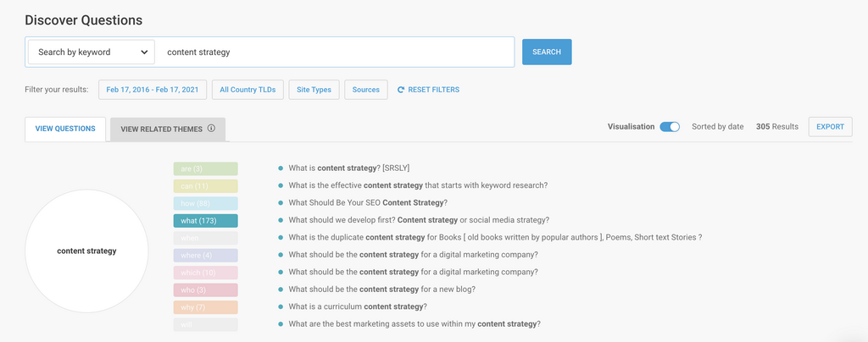Click the info icon beside View Related Themes
The width and height of the screenshot is (868, 342).
coord(211,130)
